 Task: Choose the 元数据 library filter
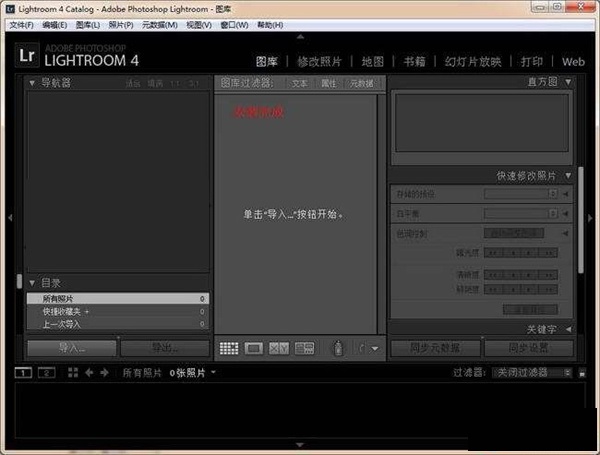[x=362, y=83]
